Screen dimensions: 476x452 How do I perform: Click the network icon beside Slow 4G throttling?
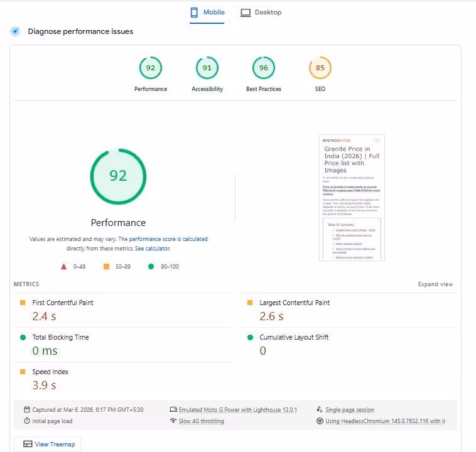pyautogui.click(x=173, y=421)
